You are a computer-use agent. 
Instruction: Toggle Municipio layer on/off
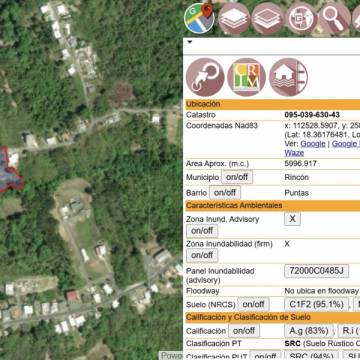click(x=237, y=177)
